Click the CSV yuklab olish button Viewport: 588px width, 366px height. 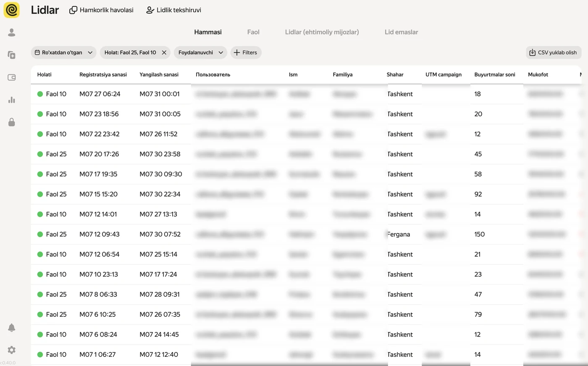(554, 53)
